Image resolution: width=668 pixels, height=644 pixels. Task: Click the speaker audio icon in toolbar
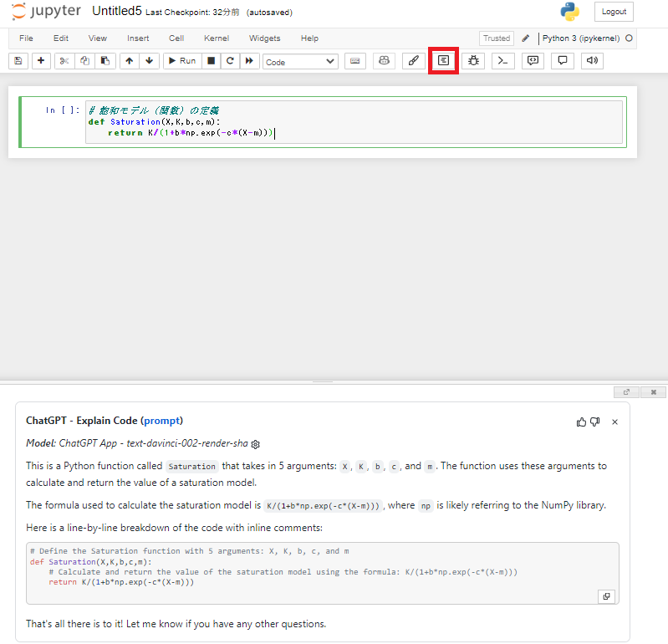[x=592, y=61]
